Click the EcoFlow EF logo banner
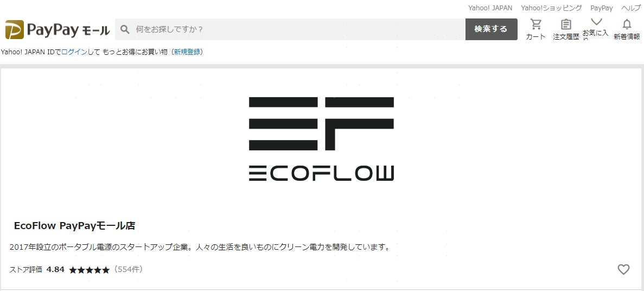The width and height of the screenshot is (644, 291). pyautogui.click(x=321, y=139)
